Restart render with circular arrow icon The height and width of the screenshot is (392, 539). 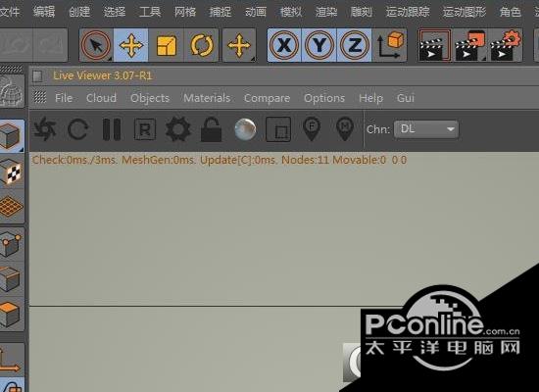(x=77, y=129)
